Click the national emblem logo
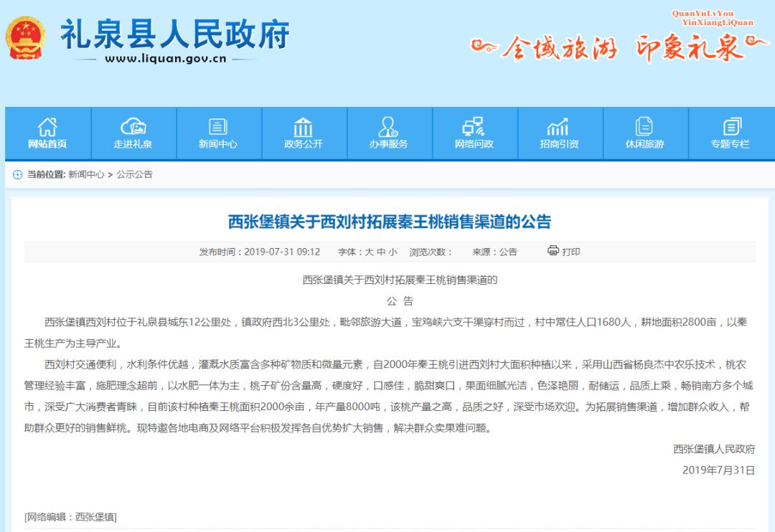 pyautogui.click(x=26, y=38)
